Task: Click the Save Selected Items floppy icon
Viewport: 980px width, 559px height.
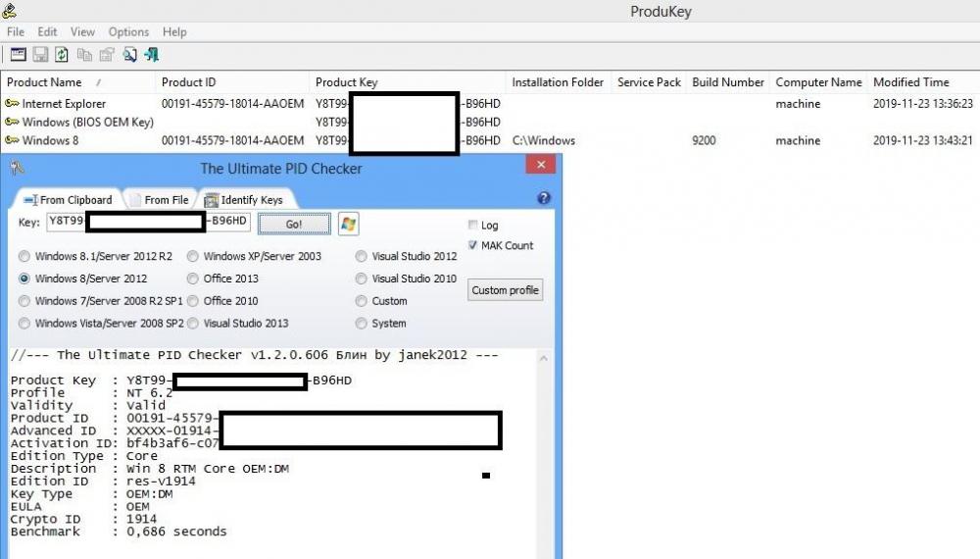Action: (40, 55)
